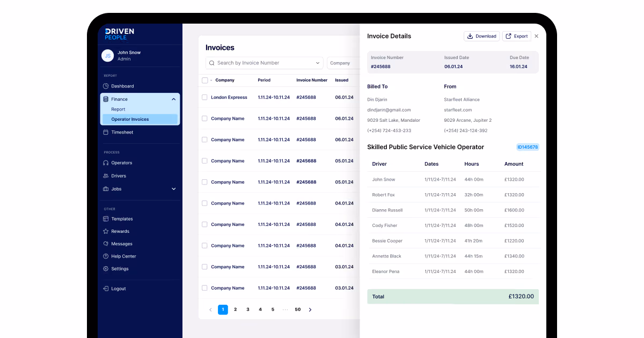The height and width of the screenshot is (338, 644).
Task: Open the Company filter dropdown
Action: (x=343, y=63)
